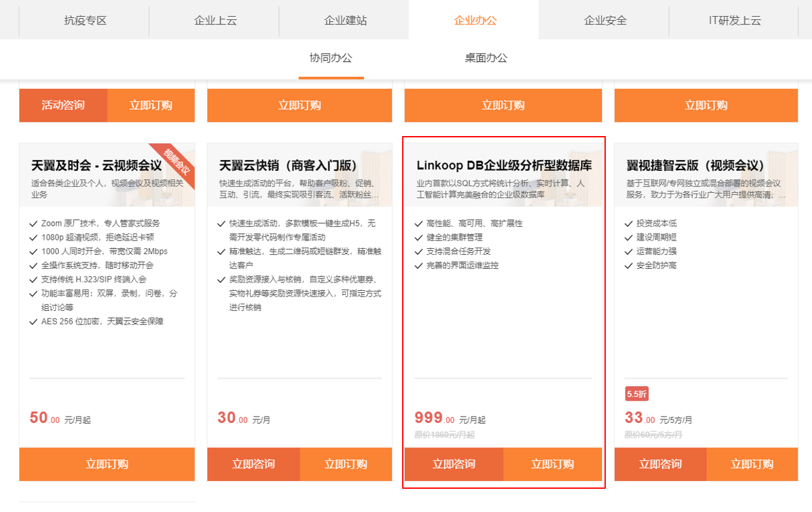This screenshot has width=812, height=512.
Task: Click the struck-through 原价1860元/月起 text
Action: pos(445,435)
